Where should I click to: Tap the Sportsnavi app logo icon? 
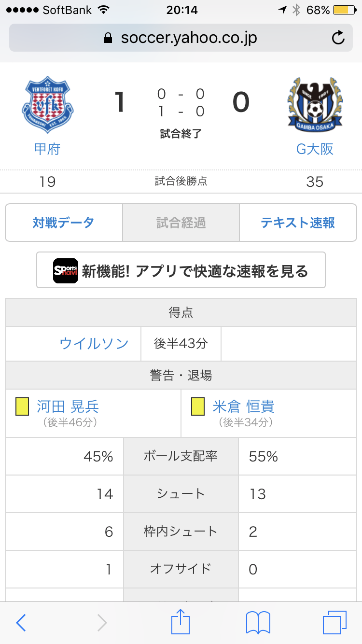point(66,270)
